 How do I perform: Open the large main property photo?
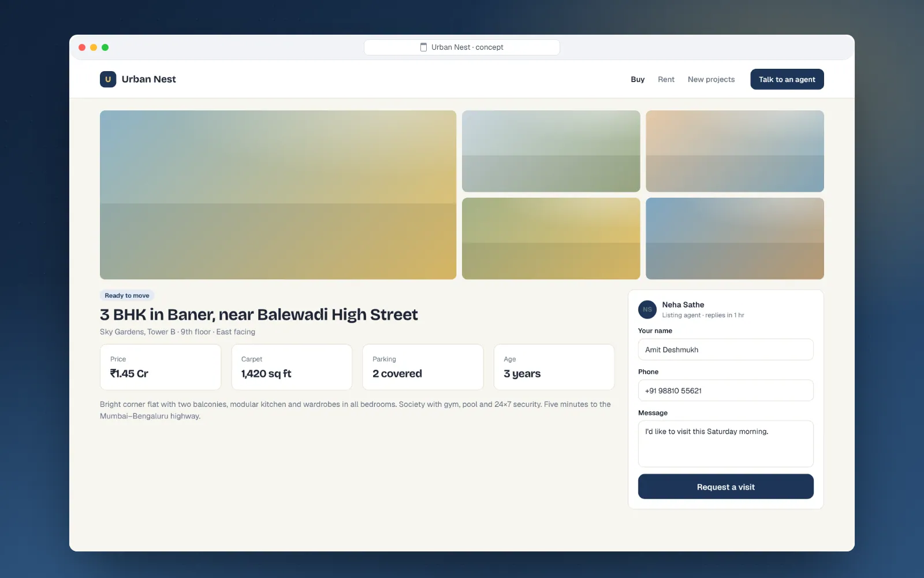pyautogui.click(x=278, y=195)
